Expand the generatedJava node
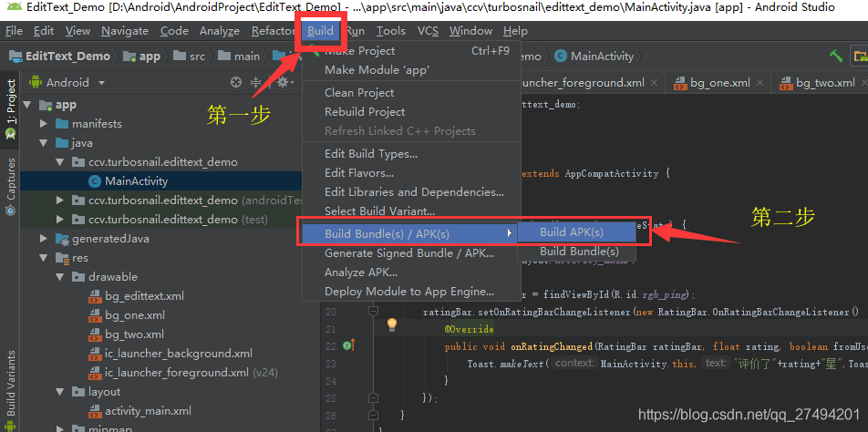This screenshot has width=868, height=432. click(x=44, y=239)
